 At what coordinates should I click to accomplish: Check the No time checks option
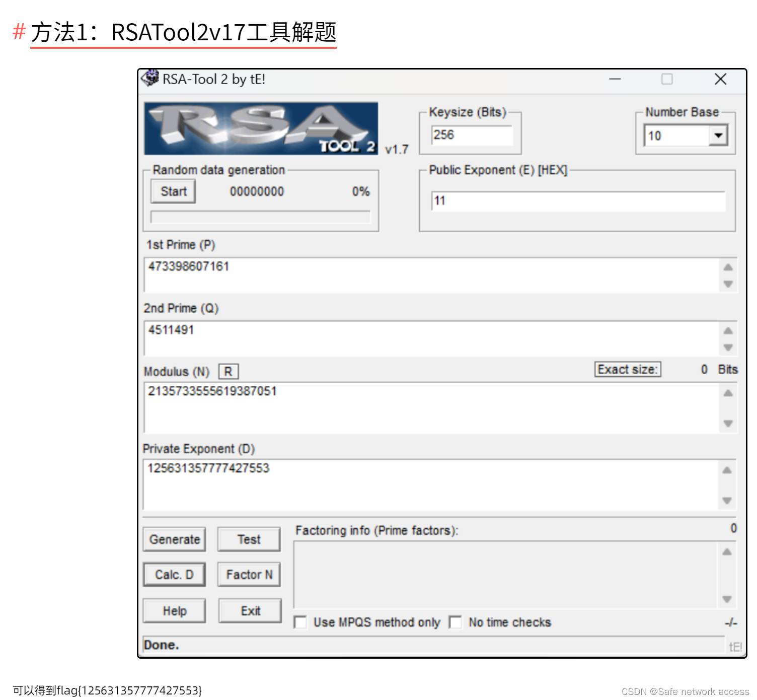point(456,622)
